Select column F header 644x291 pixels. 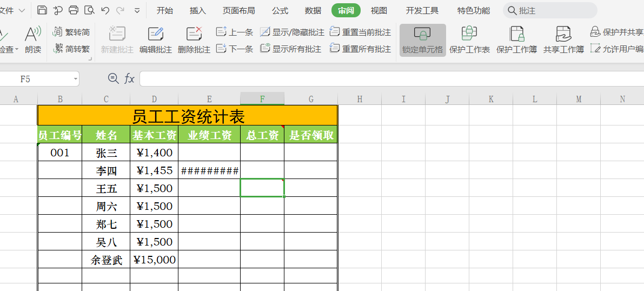click(262, 98)
